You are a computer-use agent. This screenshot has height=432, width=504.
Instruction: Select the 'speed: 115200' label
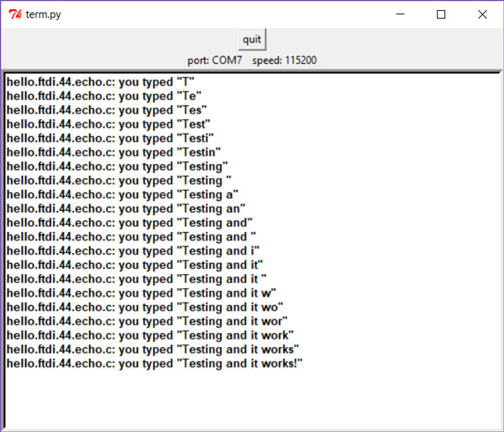click(x=285, y=61)
